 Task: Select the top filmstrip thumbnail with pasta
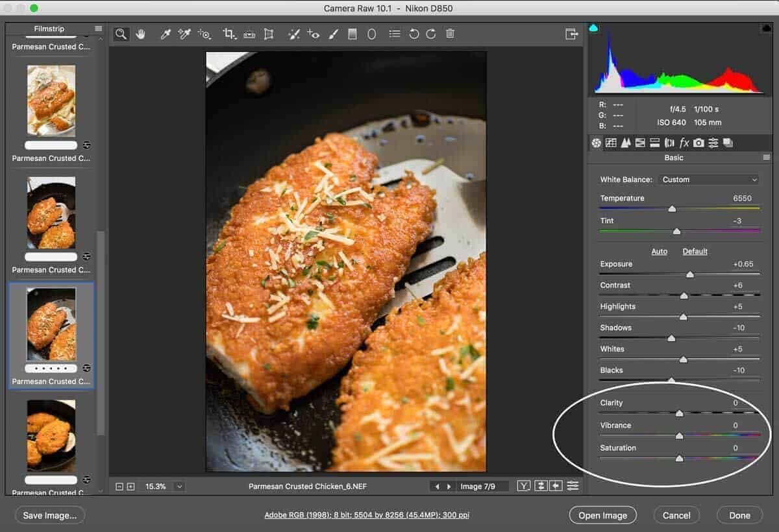51,100
